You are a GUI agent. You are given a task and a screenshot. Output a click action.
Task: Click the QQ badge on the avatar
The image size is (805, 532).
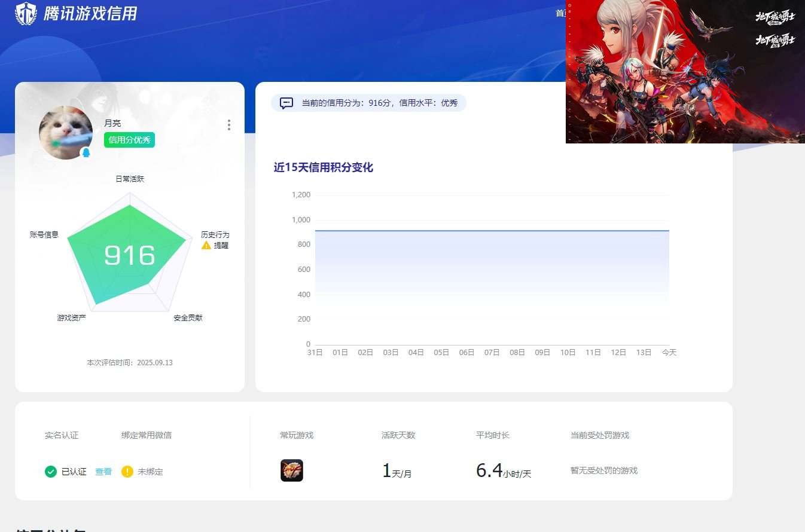[86, 153]
